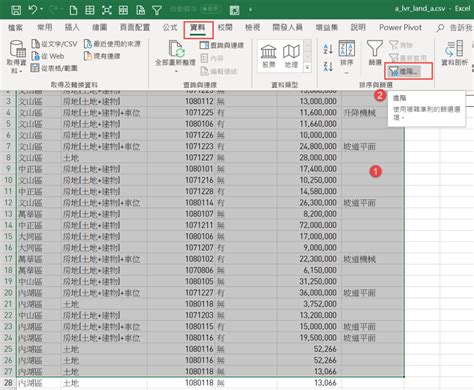Click the Redo arrow icon
Viewport: 474px width, 390px height.
click(x=54, y=10)
